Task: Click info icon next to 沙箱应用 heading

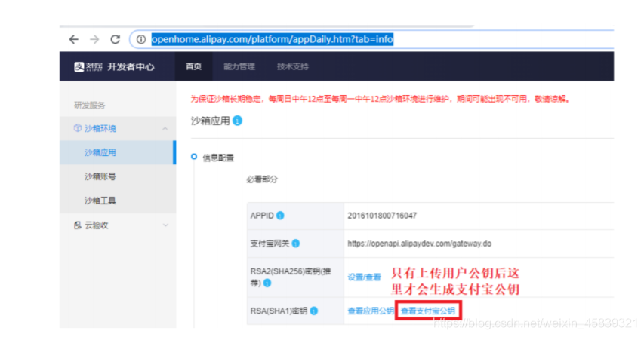Action: (237, 121)
